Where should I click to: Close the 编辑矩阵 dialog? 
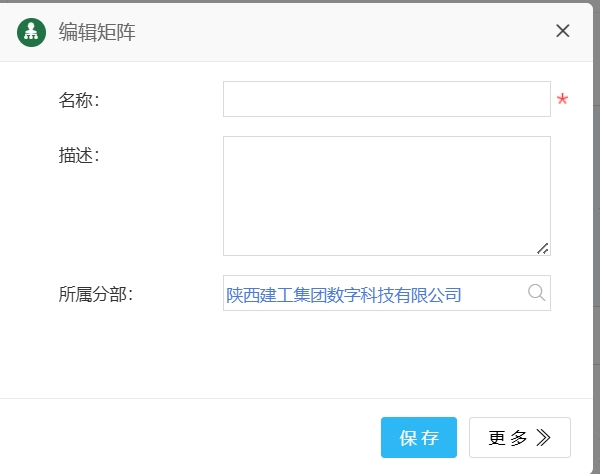(x=563, y=31)
